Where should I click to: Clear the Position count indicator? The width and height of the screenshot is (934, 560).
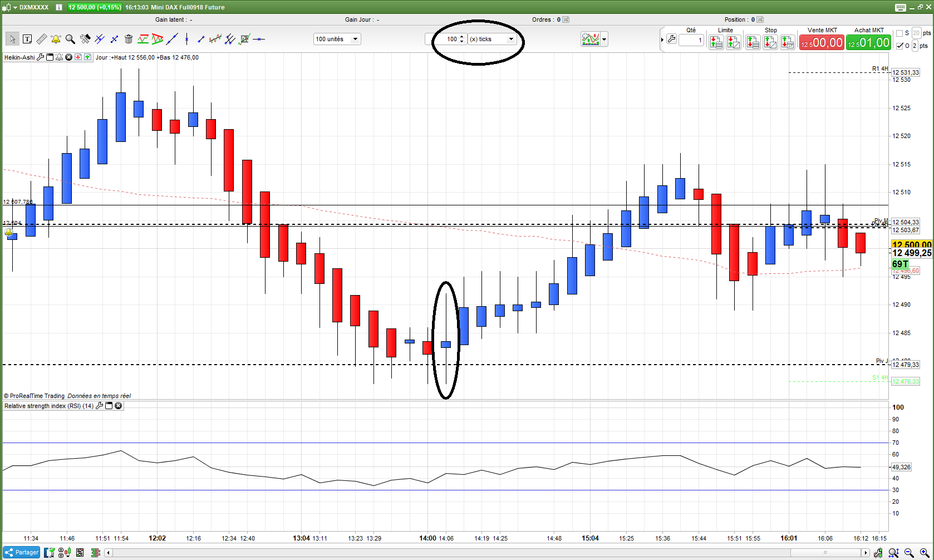click(x=760, y=19)
